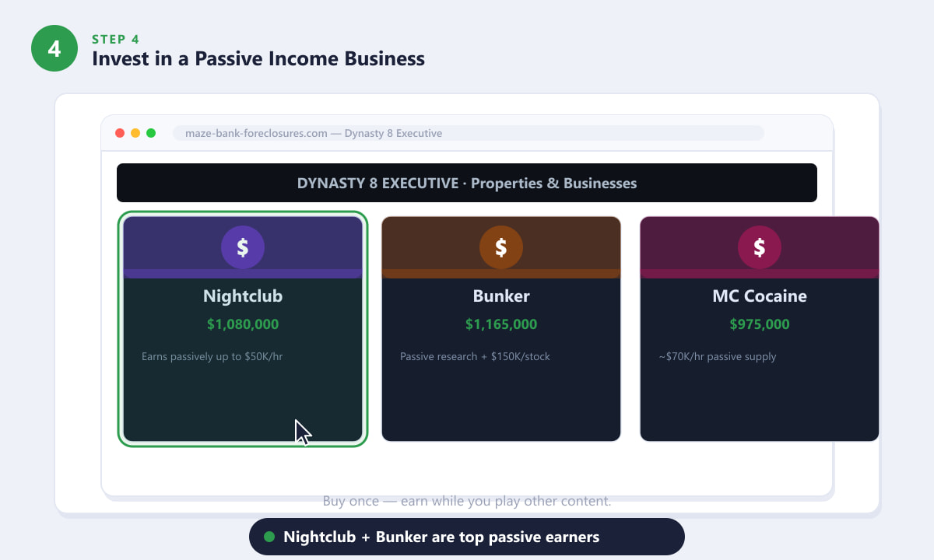Click the red close window dot
Image resolution: width=934 pixels, height=560 pixels.
(120, 133)
